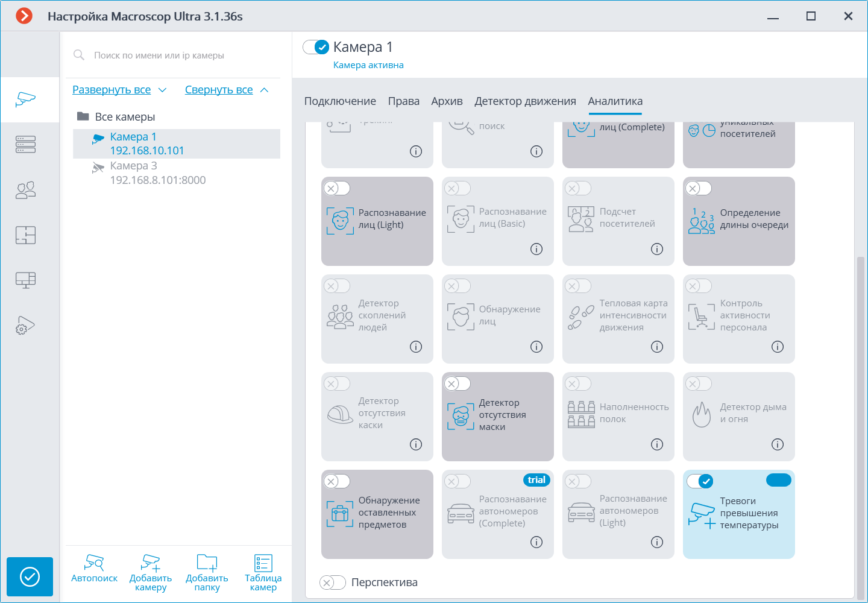The image size is (868, 603).
Task: Click the Развернуть все link
Action: tap(112, 90)
